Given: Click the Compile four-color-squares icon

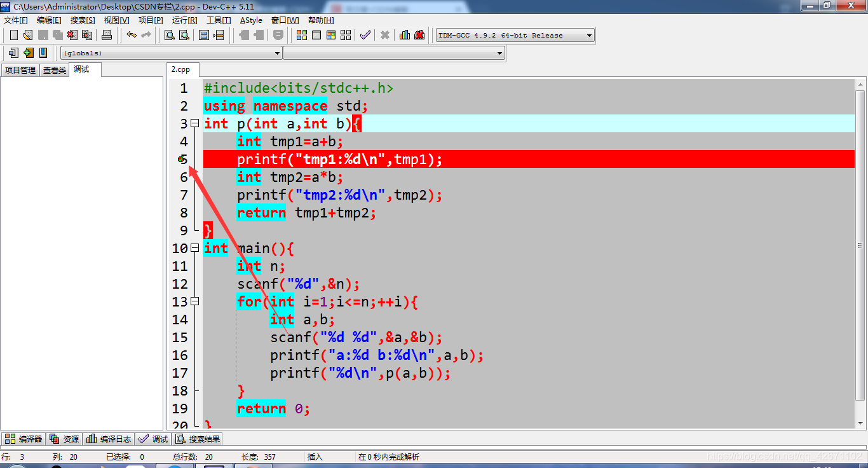Looking at the screenshot, I should 302,35.
